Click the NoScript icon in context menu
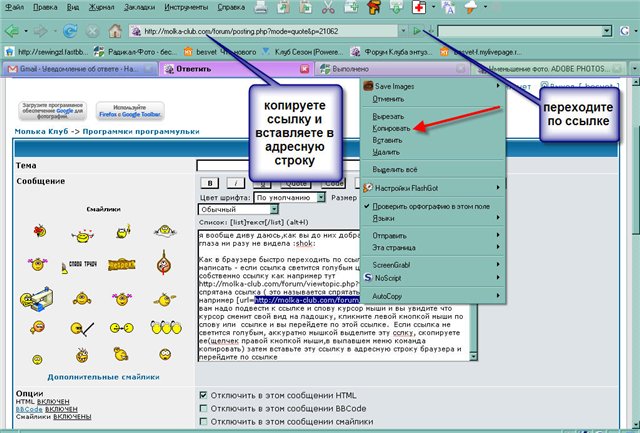Image resolution: width=640 pixels, height=433 pixels. [368, 278]
